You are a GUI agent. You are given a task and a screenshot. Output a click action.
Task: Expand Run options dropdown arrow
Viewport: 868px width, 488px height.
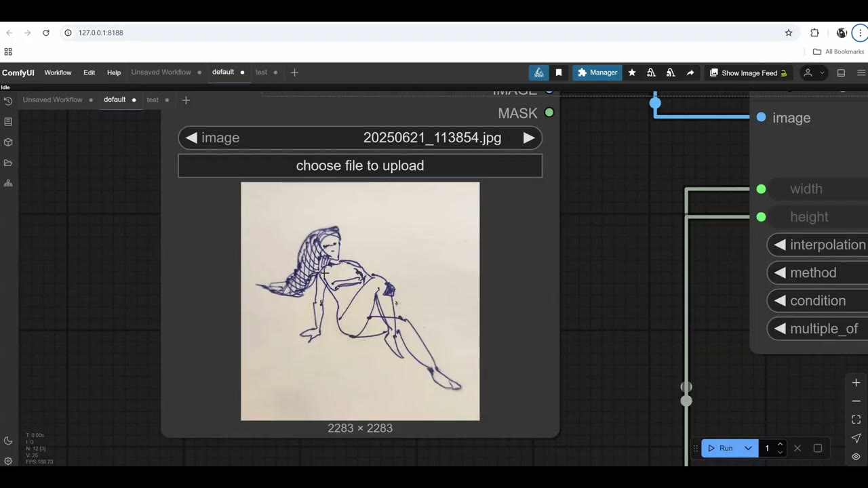(748, 448)
